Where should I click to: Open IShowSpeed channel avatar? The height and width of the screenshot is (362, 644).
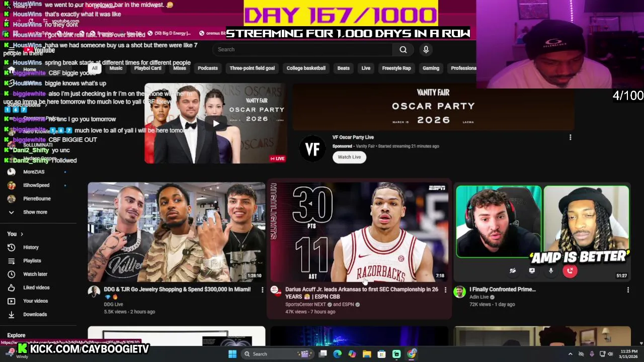click(x=11, y=185)
